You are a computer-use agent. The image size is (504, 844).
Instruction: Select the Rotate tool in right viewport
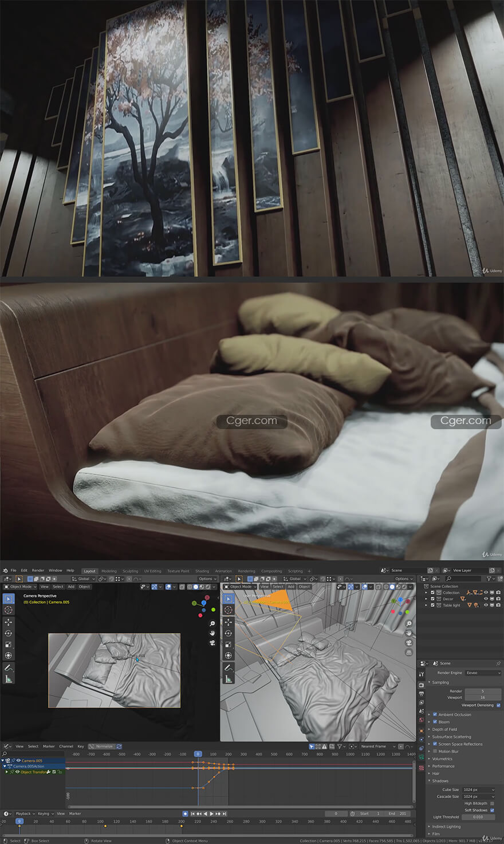[228, 633]
